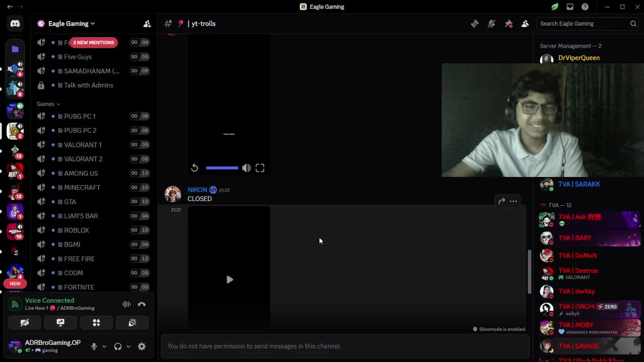Mute the upper video volume icon
This screenshot has height=362, width=644.
coord(246,168)
